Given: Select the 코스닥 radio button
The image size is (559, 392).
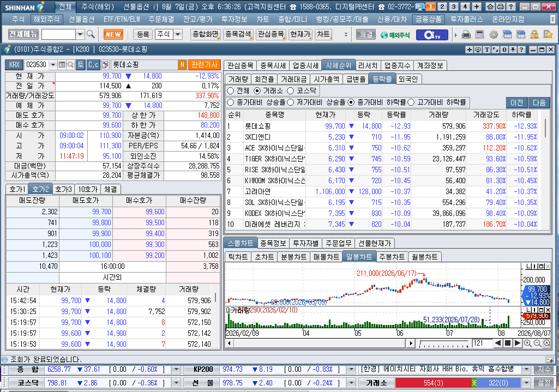Looking at the screenshot, I should coord(291,91).
